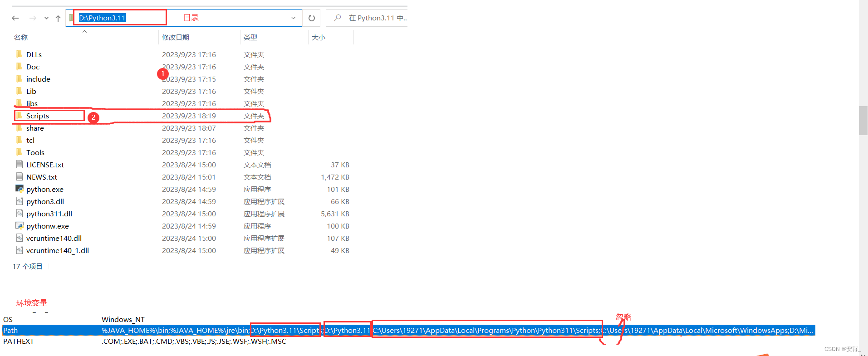The width and height of the screenshot is (868, 356).
Task: Sort by the 类型 column header
Action: pyautogui.click(x=250, y=37)
